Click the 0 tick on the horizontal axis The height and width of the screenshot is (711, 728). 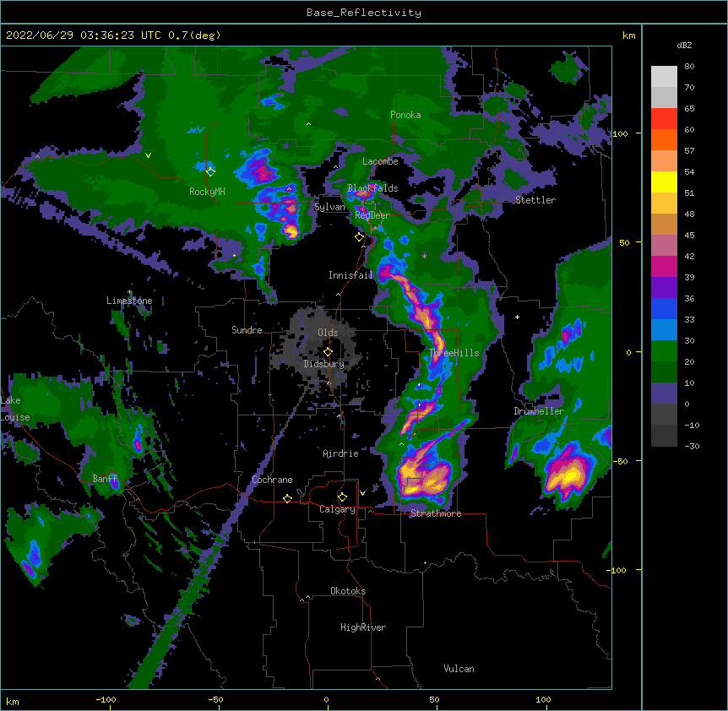[326, 699]
